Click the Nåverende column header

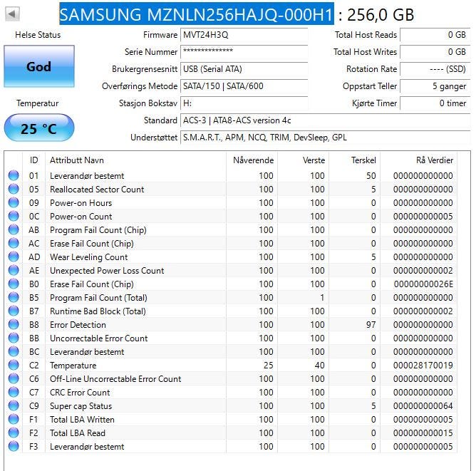[x=252, y=160]
